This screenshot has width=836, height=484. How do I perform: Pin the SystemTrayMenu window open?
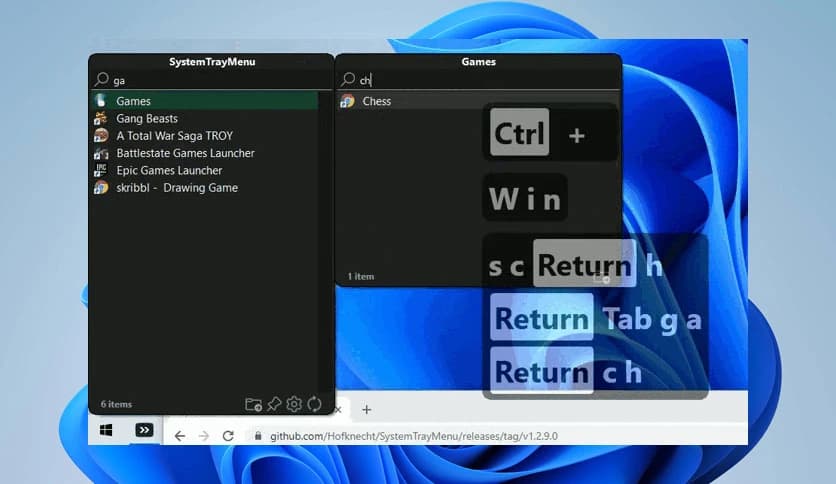pos(274,404)
